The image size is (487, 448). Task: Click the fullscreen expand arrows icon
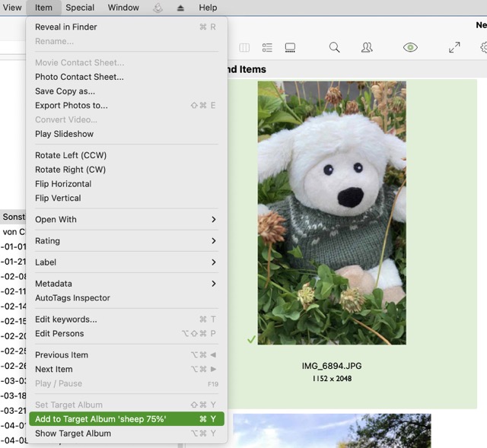454,47
